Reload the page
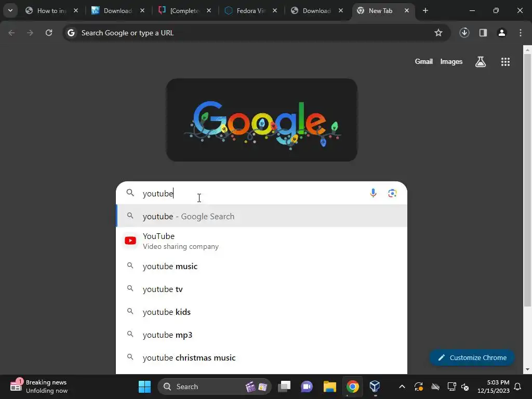532x399 pixels. [49, 33]
